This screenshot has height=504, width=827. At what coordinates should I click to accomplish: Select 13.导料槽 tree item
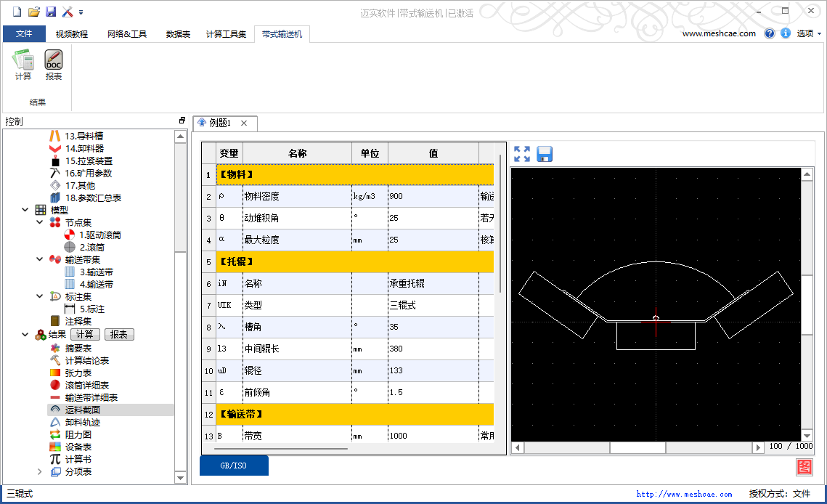83,136
